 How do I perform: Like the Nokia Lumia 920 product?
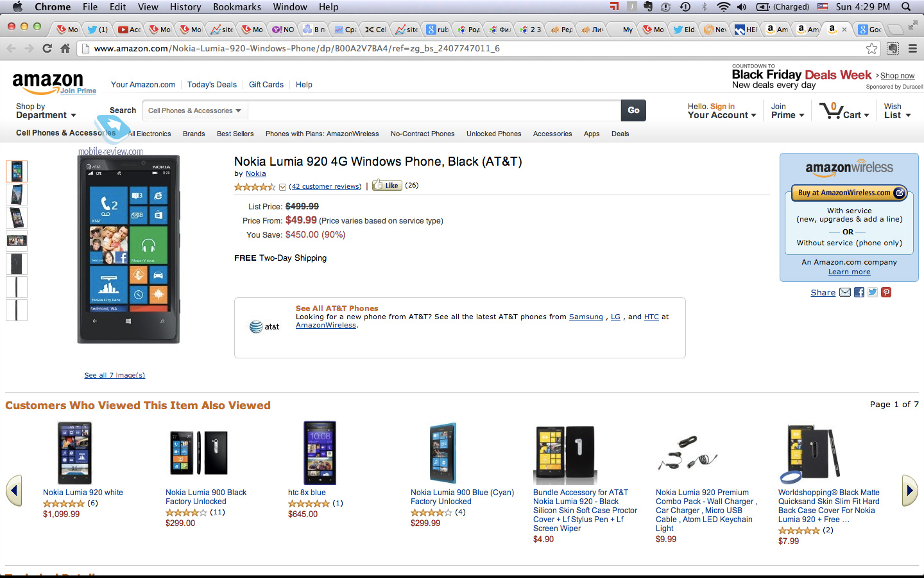386,185
